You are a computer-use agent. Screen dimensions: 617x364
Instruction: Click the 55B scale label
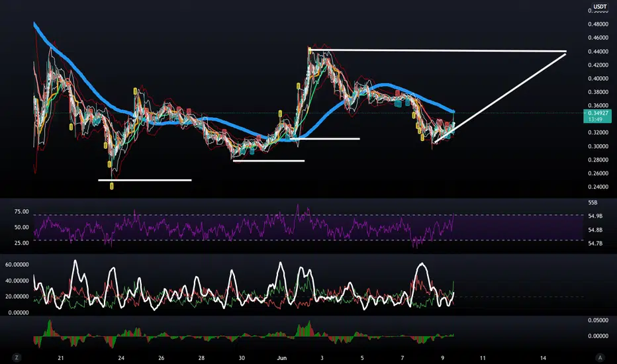593,203
